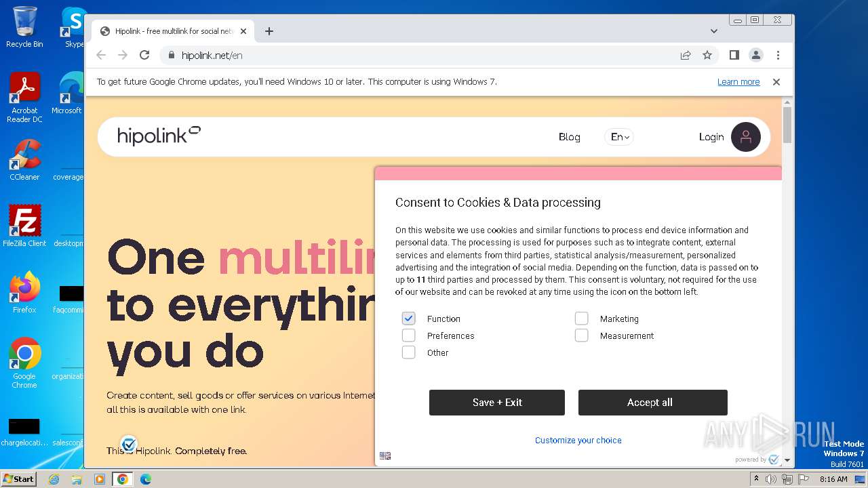The image size is (868, 488).
Task: Open the Action Center flag icon
Action: (803, 479)
